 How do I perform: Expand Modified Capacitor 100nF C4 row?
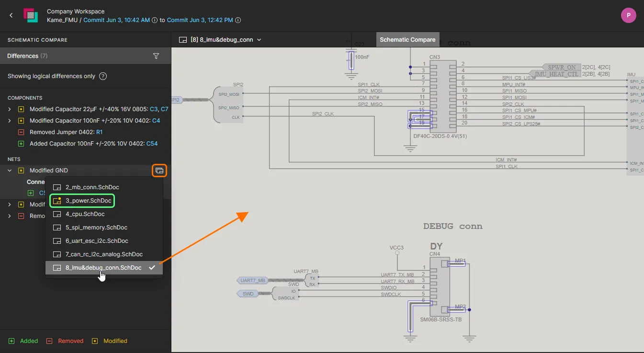[10, 121]
